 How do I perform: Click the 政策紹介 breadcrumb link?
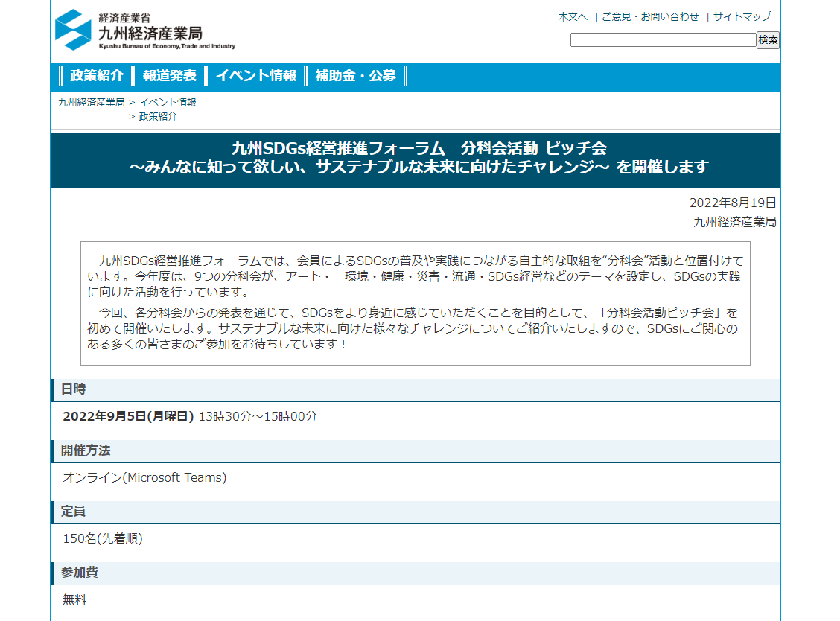(159, 116)
